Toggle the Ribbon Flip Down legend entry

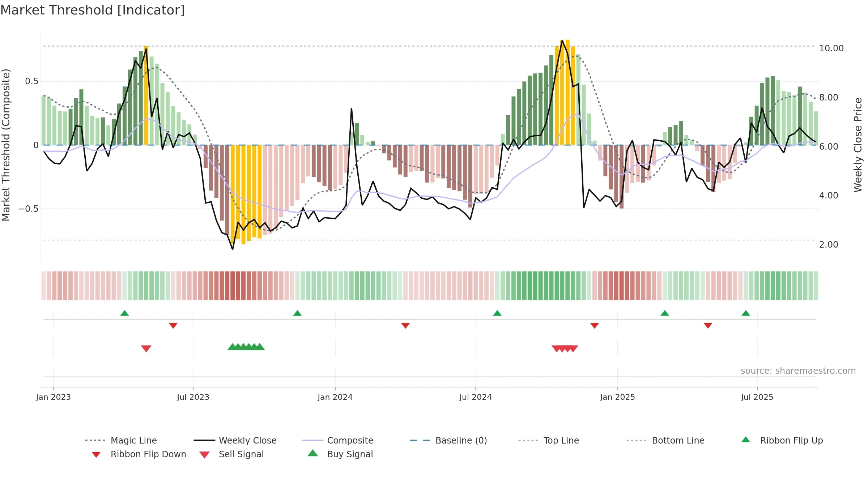click(139, 454)
